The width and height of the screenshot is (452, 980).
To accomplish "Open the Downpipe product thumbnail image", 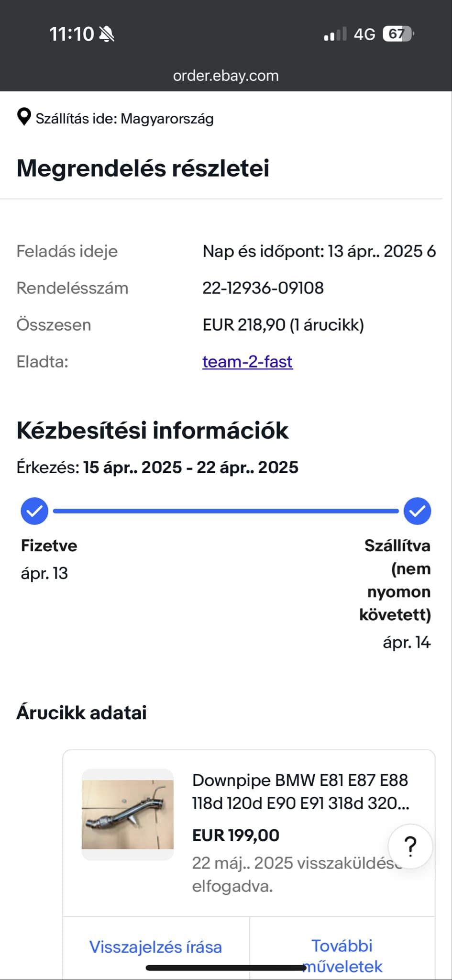I will (x=128, y=814).
